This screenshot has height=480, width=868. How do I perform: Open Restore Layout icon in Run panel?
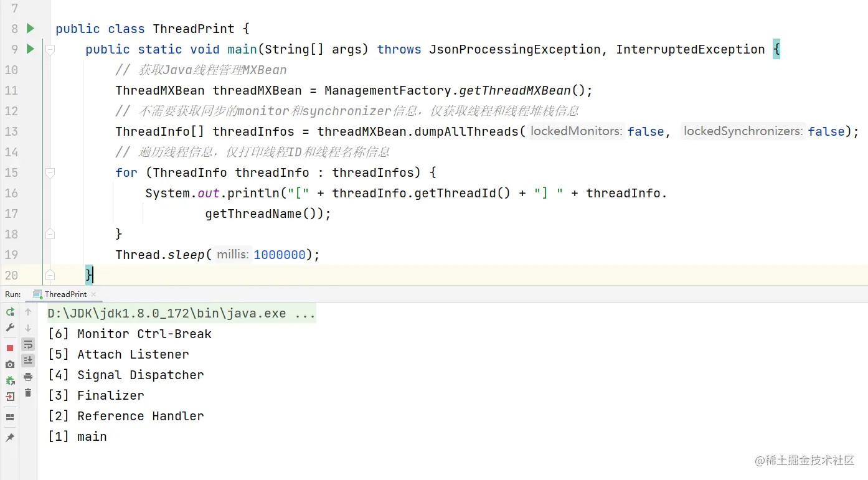10,417
